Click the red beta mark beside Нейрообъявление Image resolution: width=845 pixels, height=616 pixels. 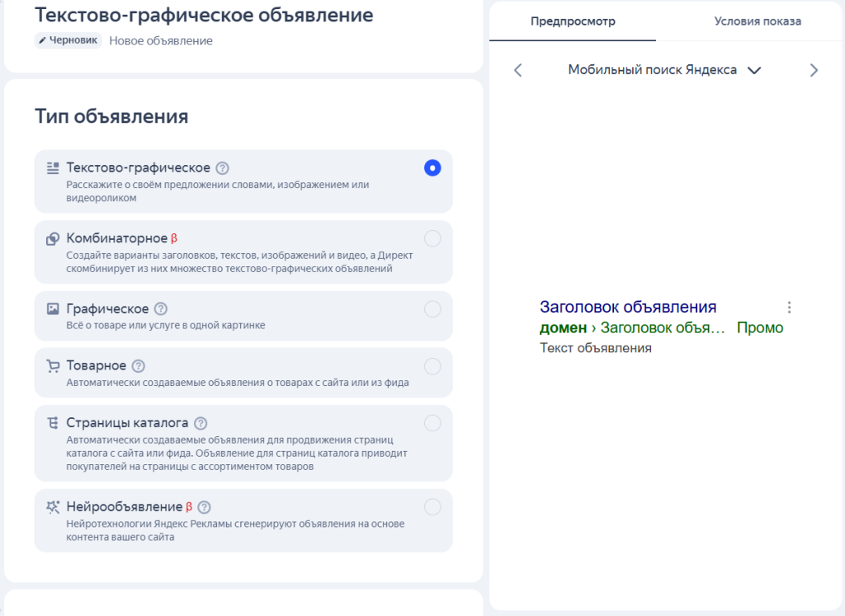(x=189, y=507)
